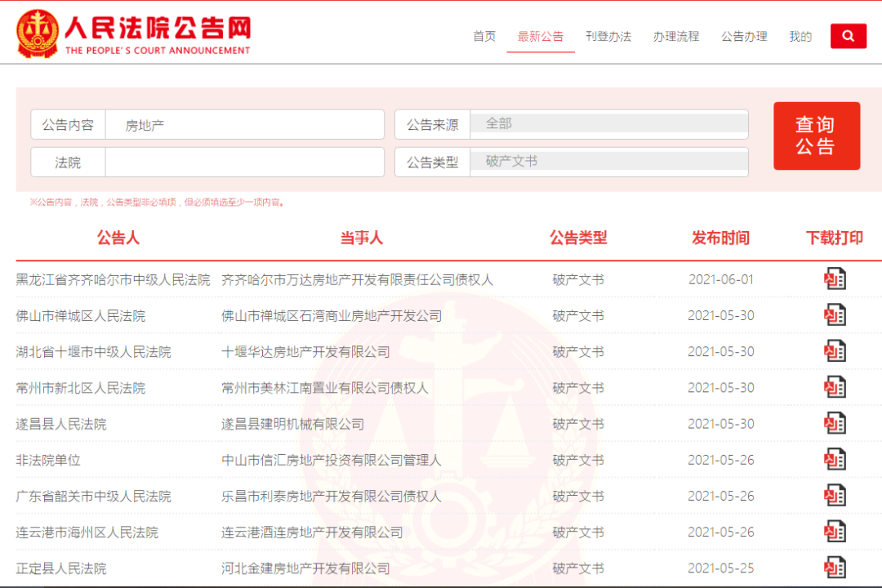Open the 办理流程 navigation item

[x=676, y=37]
